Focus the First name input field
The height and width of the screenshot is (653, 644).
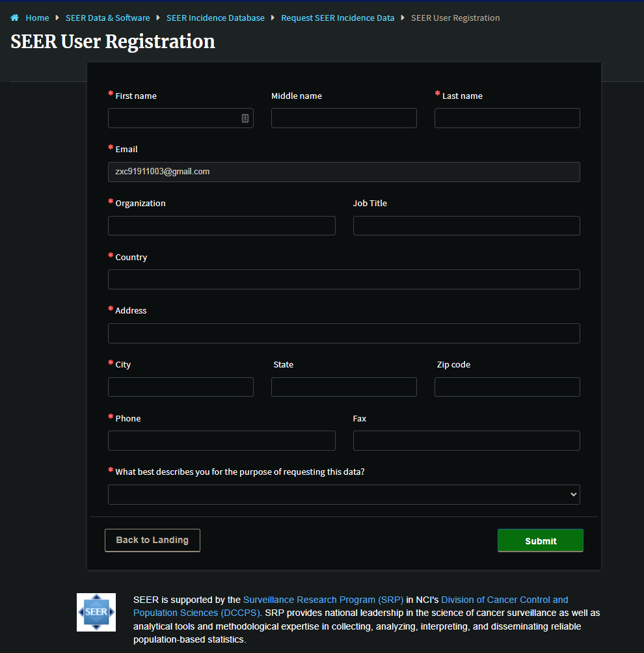[x=181, y=118]
